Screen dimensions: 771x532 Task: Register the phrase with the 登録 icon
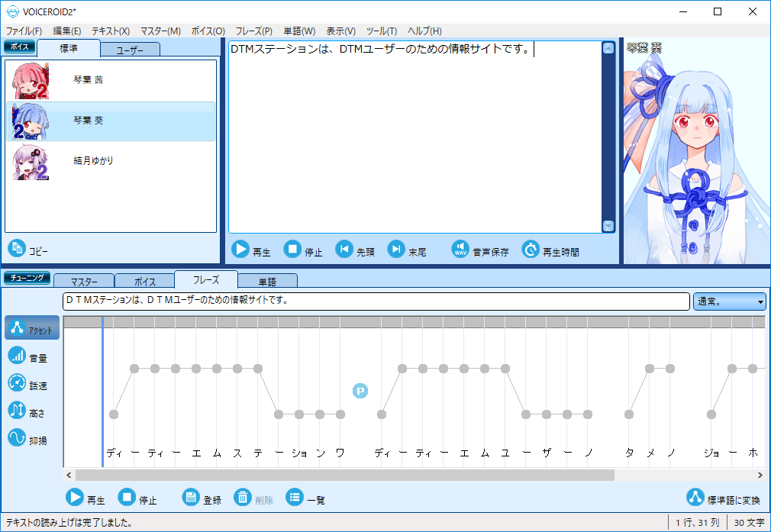(191, 497)
